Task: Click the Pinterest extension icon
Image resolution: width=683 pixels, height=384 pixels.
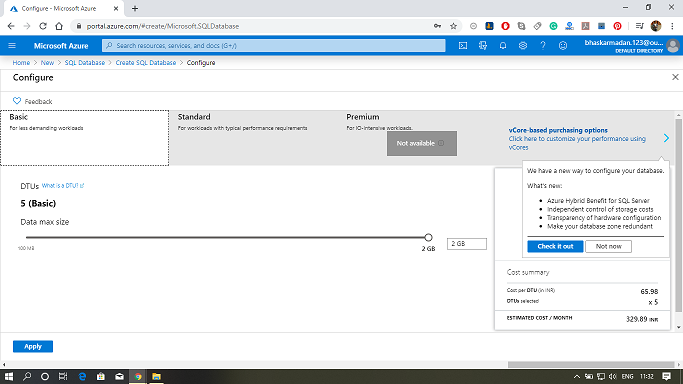Action: [x=617, y=26]
